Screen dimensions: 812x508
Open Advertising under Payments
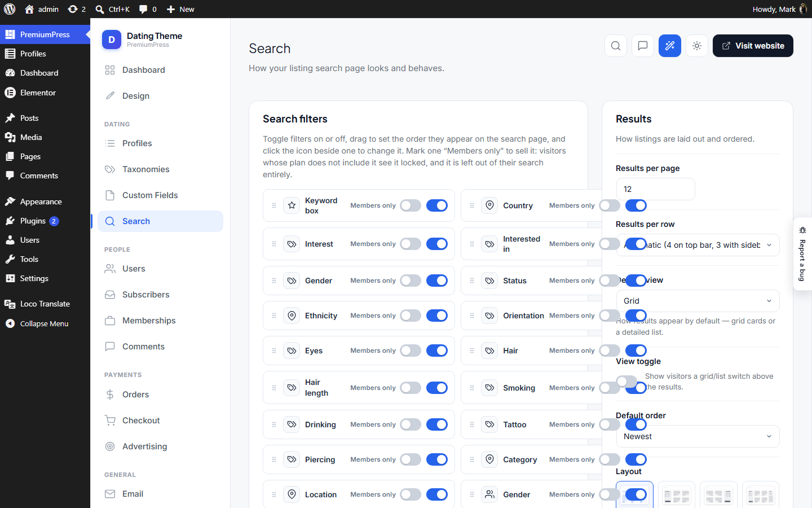[161, 446]
